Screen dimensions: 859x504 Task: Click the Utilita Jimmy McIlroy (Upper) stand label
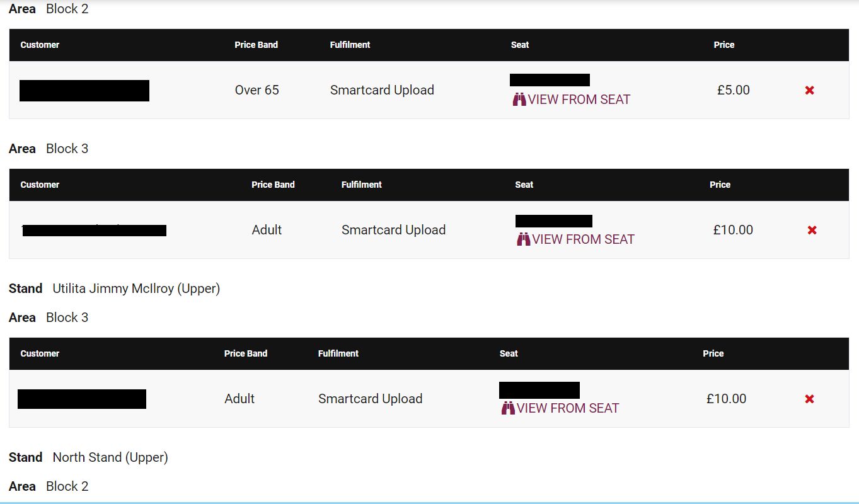click(x=136, y=289)
